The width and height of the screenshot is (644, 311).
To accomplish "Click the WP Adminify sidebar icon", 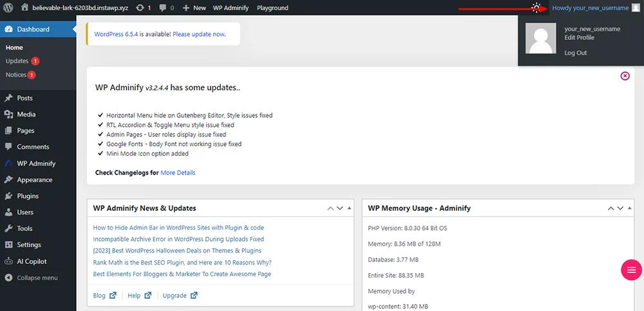I will pyautogui.click(x=8, y=163).
